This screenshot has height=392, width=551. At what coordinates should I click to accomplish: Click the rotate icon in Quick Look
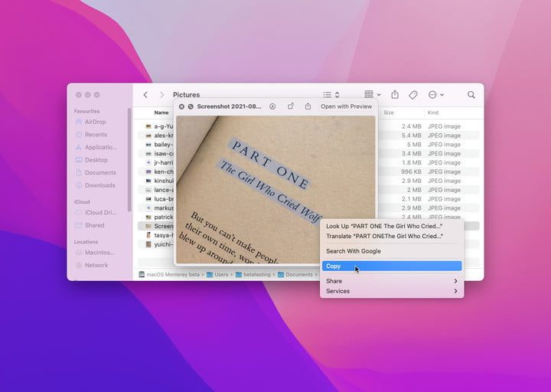(291, 106)
